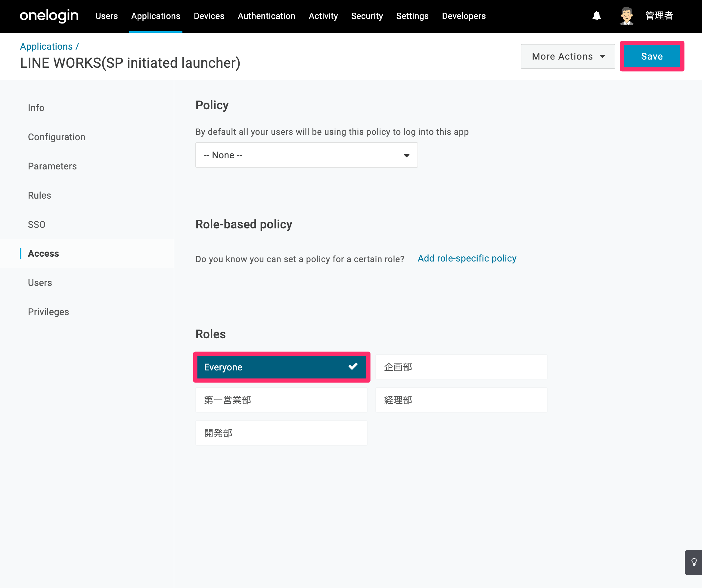
Task: Toggle the 経理部 role
Action: coord(461,400)
